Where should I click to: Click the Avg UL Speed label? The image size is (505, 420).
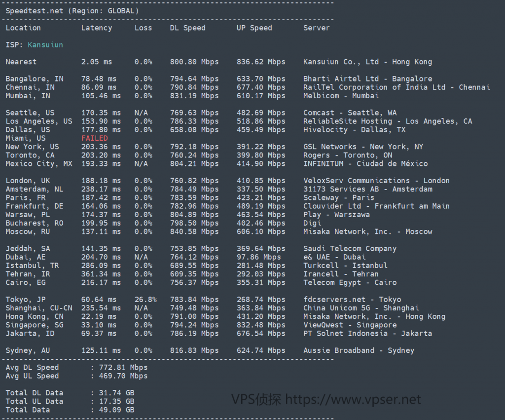click(x=32, y=376)
